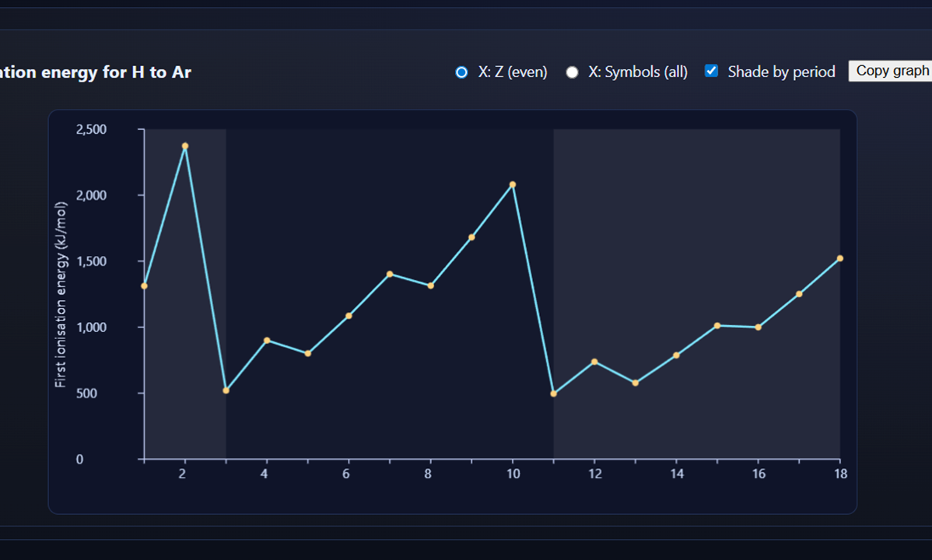Click the hydrogen data point at Z=1

(145, 285)
